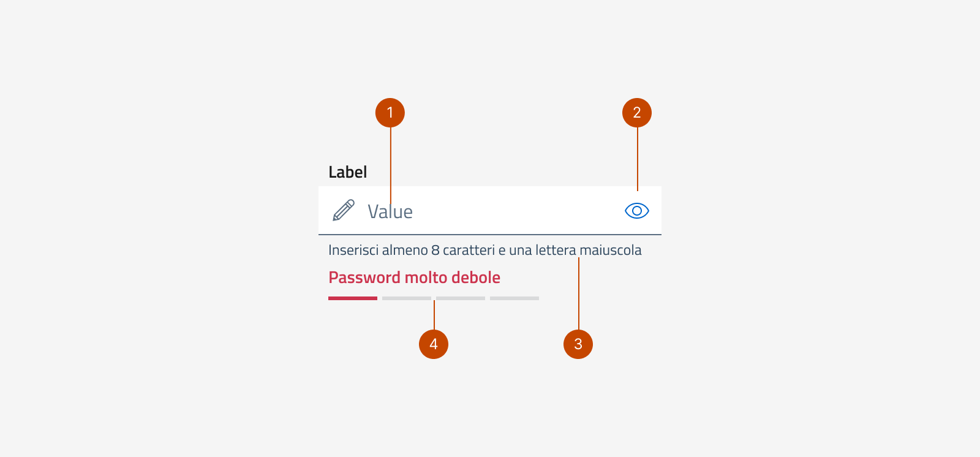Click callout marker number 3 below the helper text

(x=578, y=344)
